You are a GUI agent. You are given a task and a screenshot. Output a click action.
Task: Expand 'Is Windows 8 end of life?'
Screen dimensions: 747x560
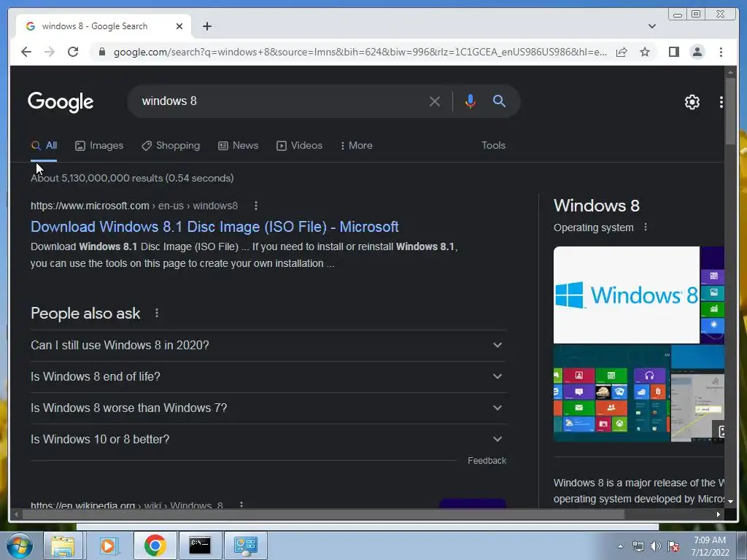(x=268, y=377)
